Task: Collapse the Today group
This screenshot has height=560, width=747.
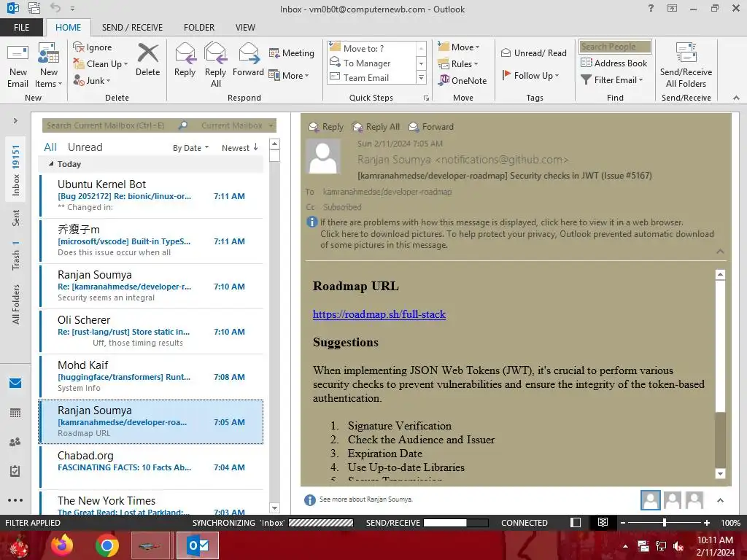Action: [51, 164]
